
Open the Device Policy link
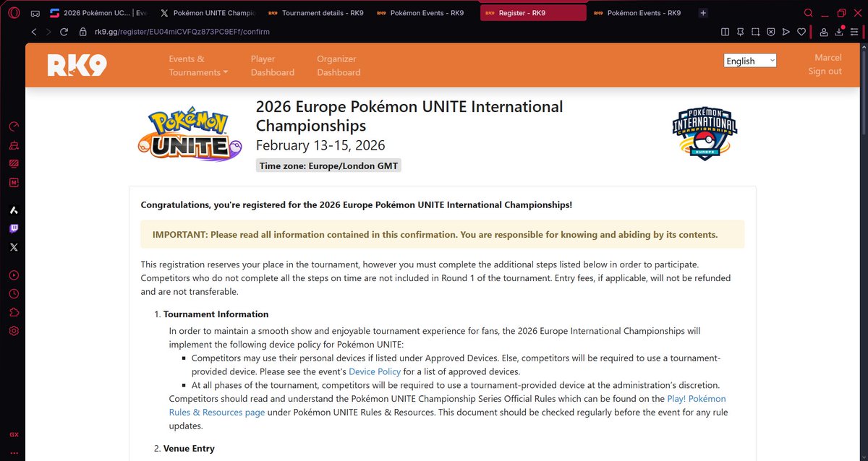[375, 371]
